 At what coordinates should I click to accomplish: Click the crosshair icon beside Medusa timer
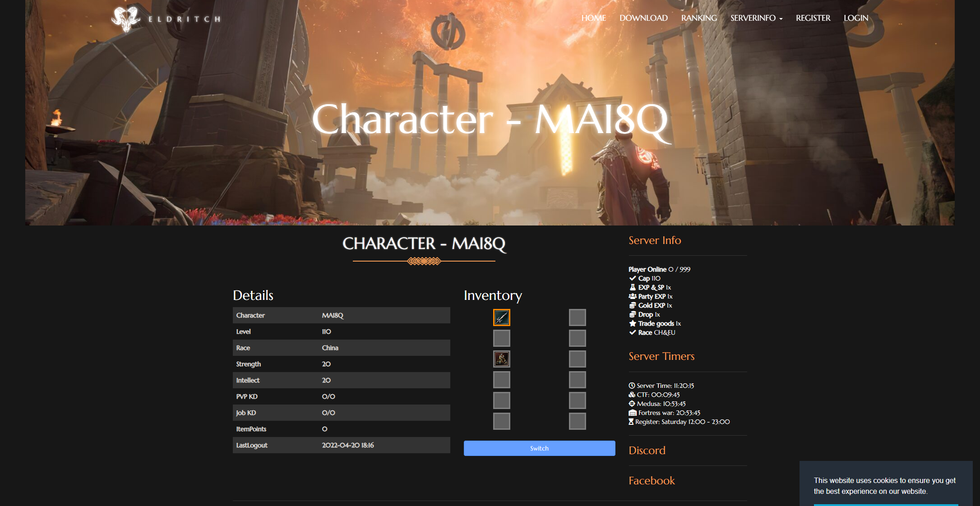[632, 404]
